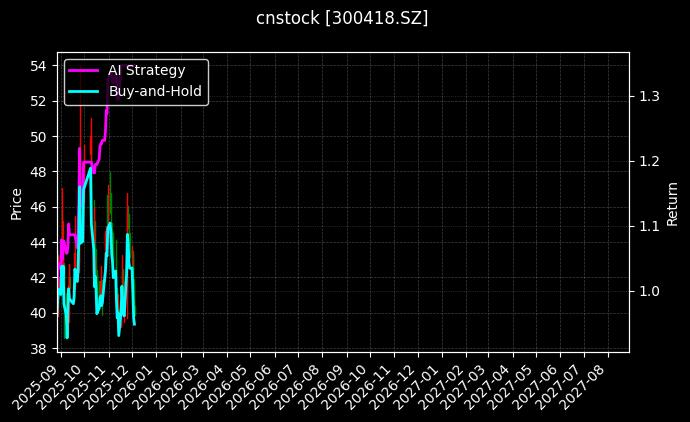Viewport: 690px width, 422px height.
Task: Select the AI Strategy legend label
Action: pos(146,70)
